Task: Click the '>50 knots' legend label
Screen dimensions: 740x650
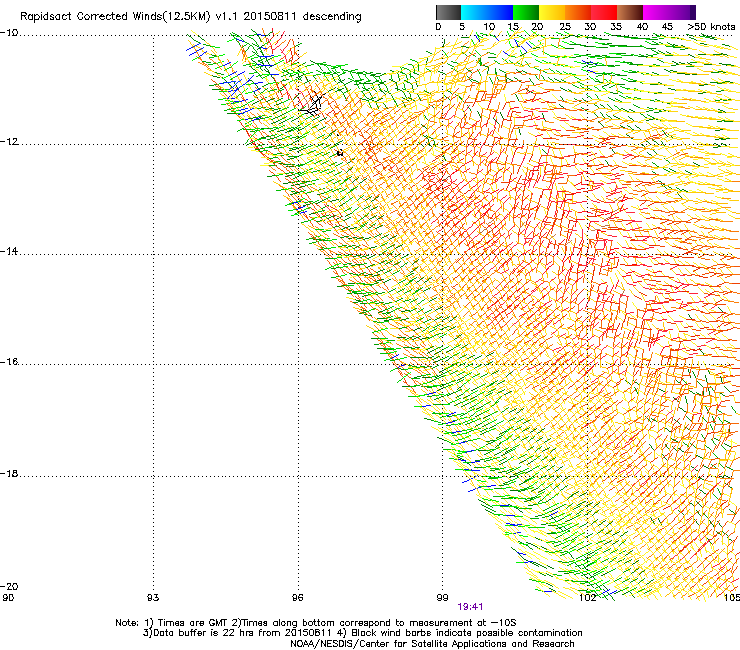Action: coord(711,27)
